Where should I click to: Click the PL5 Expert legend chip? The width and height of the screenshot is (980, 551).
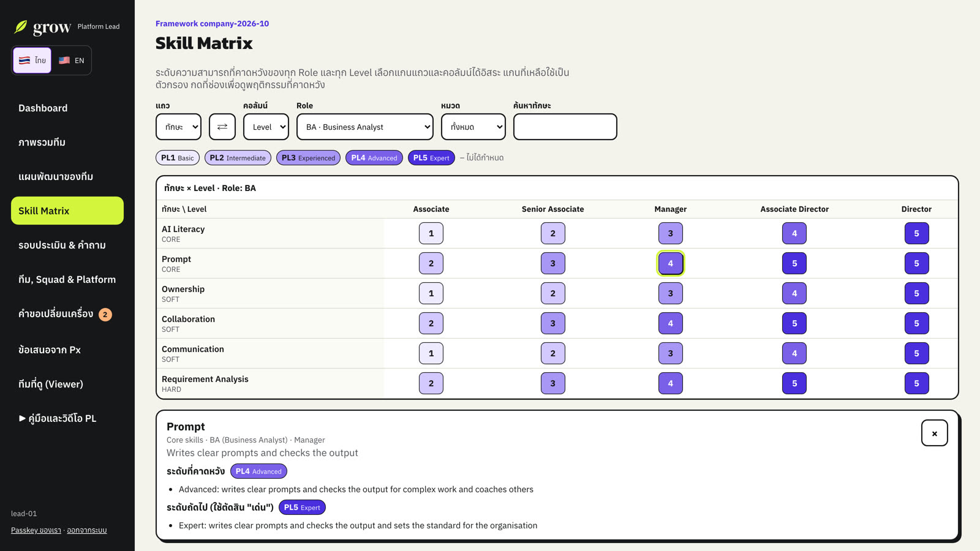coord(431,158)
